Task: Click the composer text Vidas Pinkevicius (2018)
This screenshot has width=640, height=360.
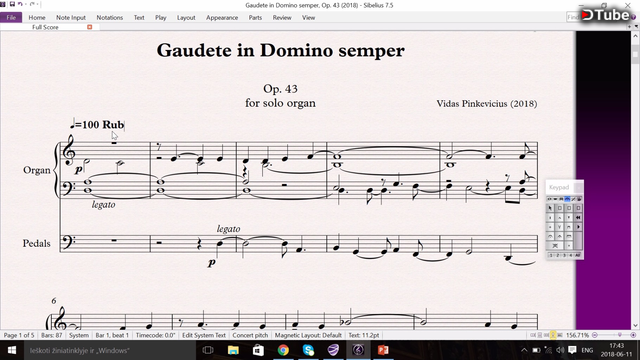Action: coord(487,104)
